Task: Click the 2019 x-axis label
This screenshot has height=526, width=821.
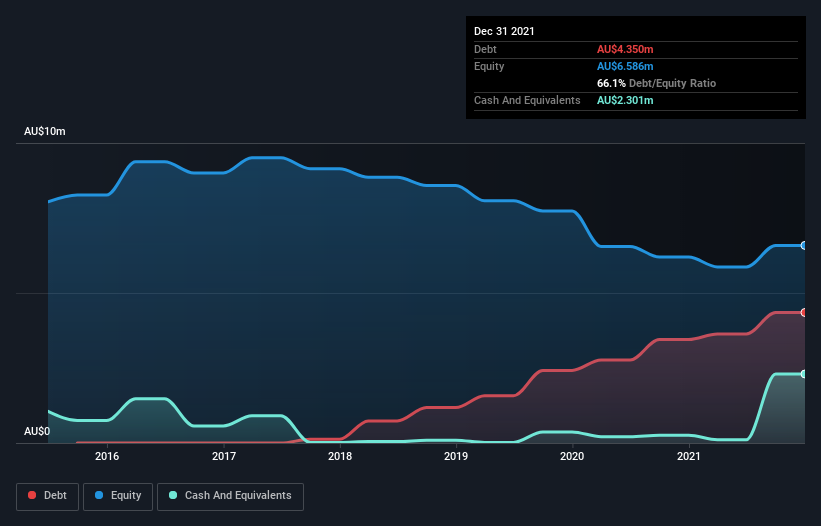Action: [456, 456]
